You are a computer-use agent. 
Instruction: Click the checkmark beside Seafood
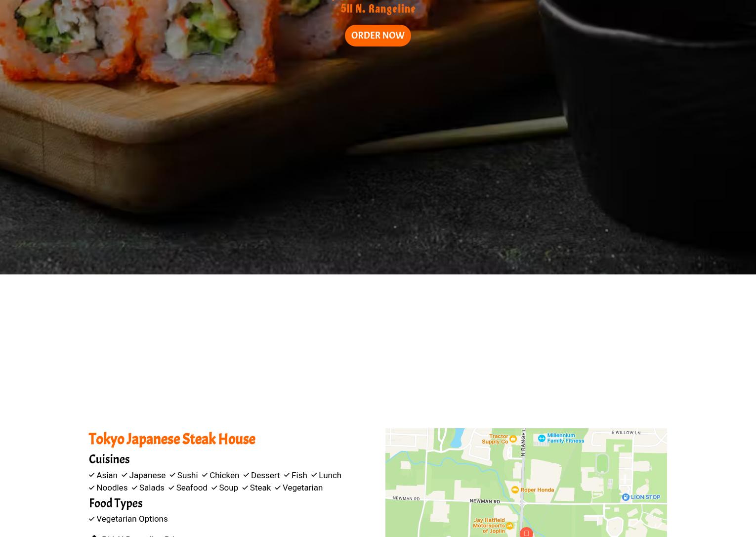pos(171,488)
